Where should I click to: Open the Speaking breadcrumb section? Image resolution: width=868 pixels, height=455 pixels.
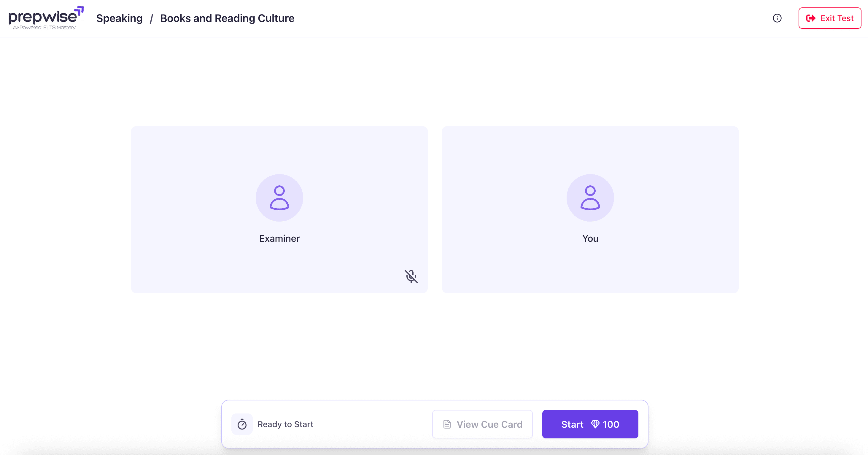[x=119, y=18]
